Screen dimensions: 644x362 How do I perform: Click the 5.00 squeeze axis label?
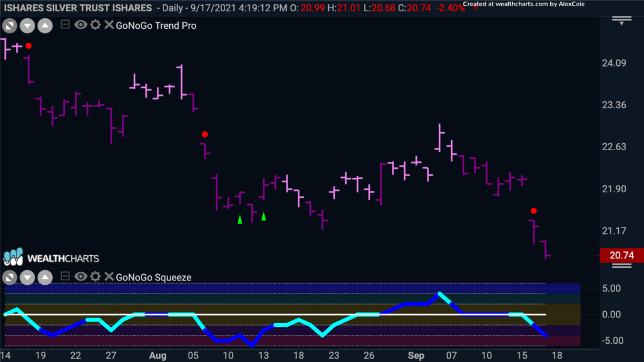tap(611, 288)
